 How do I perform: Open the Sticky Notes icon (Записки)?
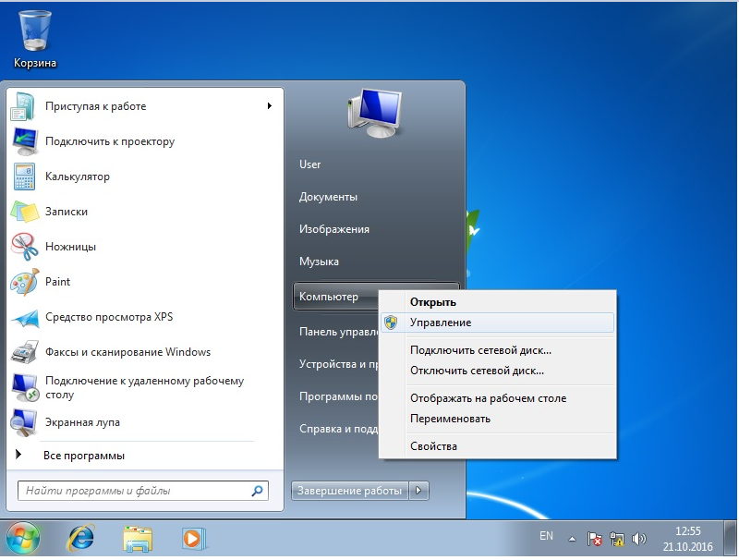[25, 212]
